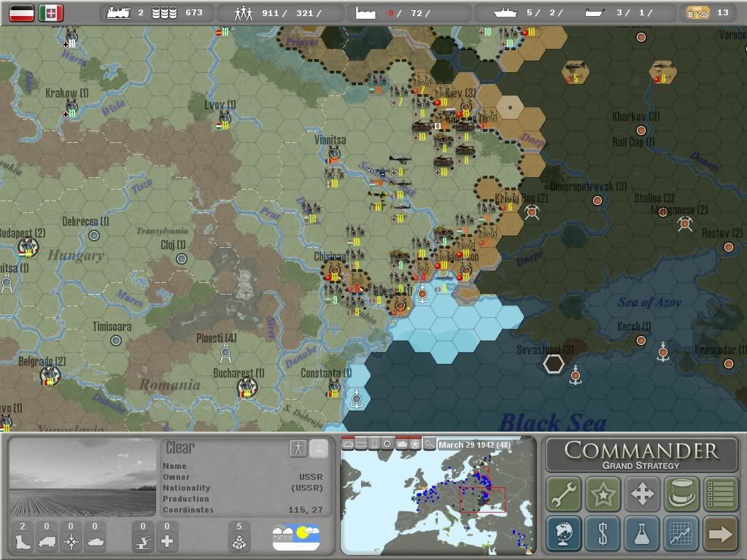
Task: Click the converging arrows terrain stat icon
Action: point(71,542)
